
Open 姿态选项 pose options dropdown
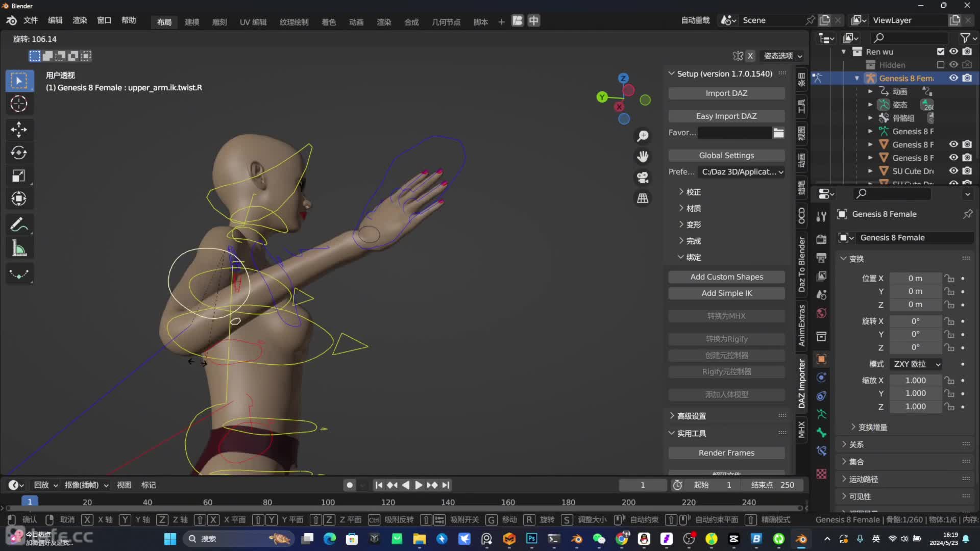pyautogui.click(x=783, y=56)
